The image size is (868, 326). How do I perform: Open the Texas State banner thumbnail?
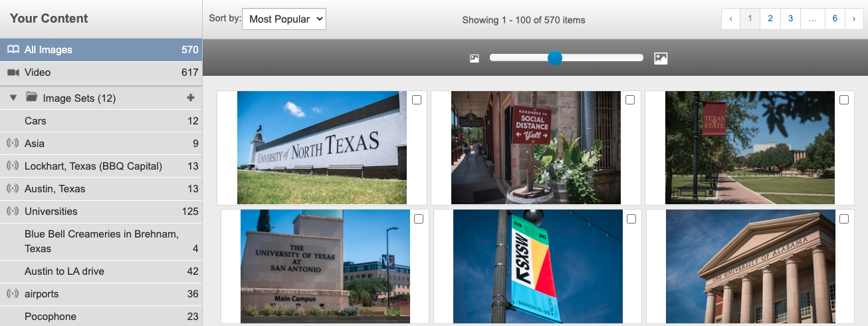click(750, 148)
